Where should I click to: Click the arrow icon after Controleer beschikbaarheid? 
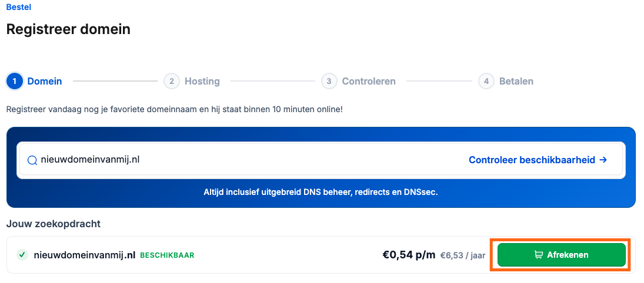[x=603, y=160]
